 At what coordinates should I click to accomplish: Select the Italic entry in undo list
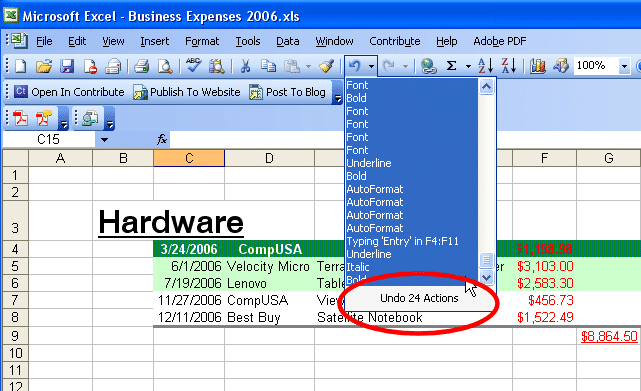(411, 267)
